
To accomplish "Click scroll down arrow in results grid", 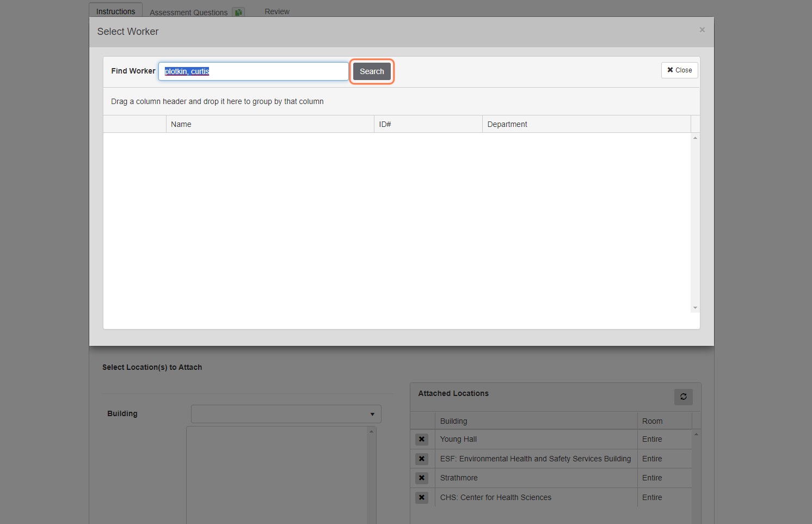I will [x=695, y=308].
